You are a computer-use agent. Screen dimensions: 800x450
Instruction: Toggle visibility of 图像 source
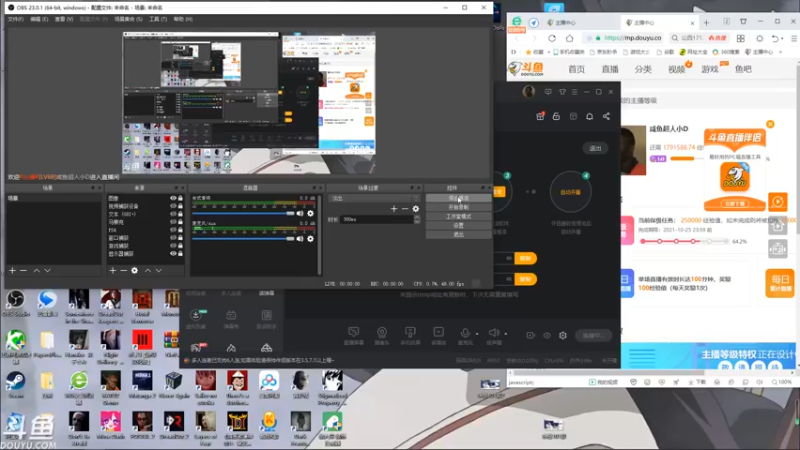pos(173,198)
